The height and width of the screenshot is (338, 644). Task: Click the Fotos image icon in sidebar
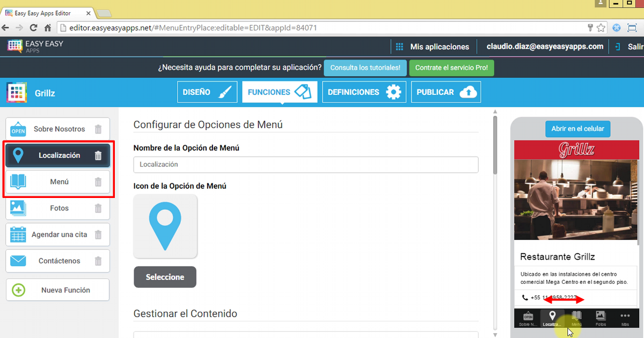pyautogui.click(x=18, y=208)
